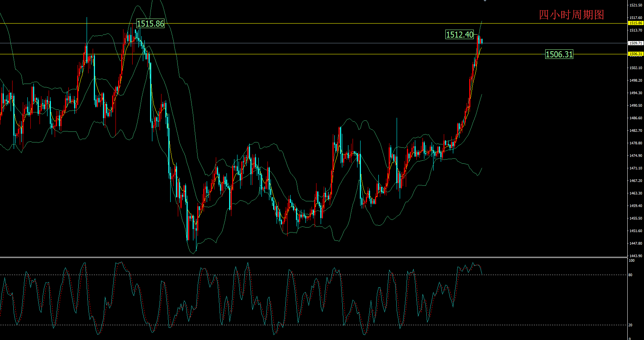Click the 1447.80 price axis label

point(636,244)
